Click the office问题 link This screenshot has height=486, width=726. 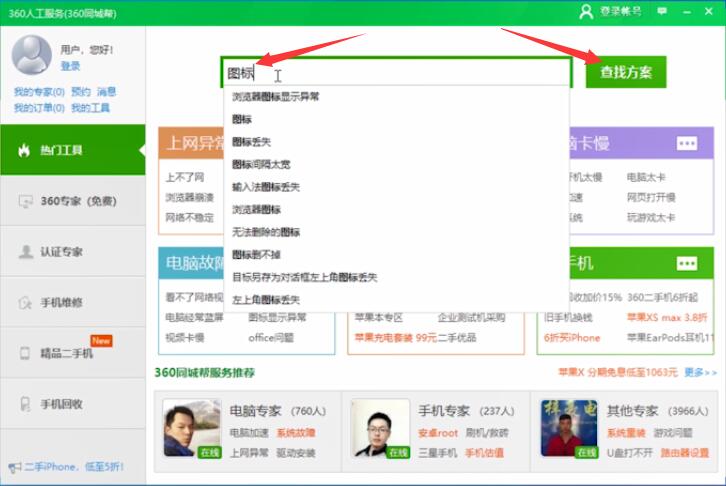(x=271, y=337)
